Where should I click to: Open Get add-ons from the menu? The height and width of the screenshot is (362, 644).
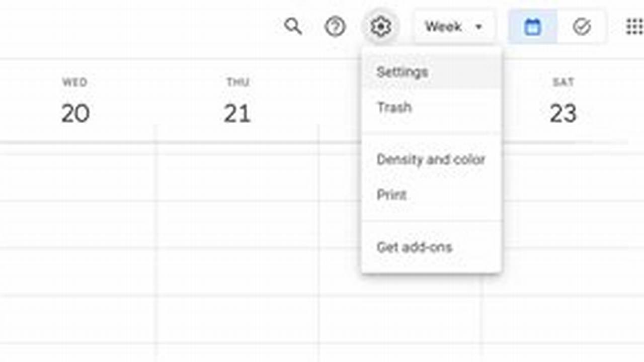point(415,247)
